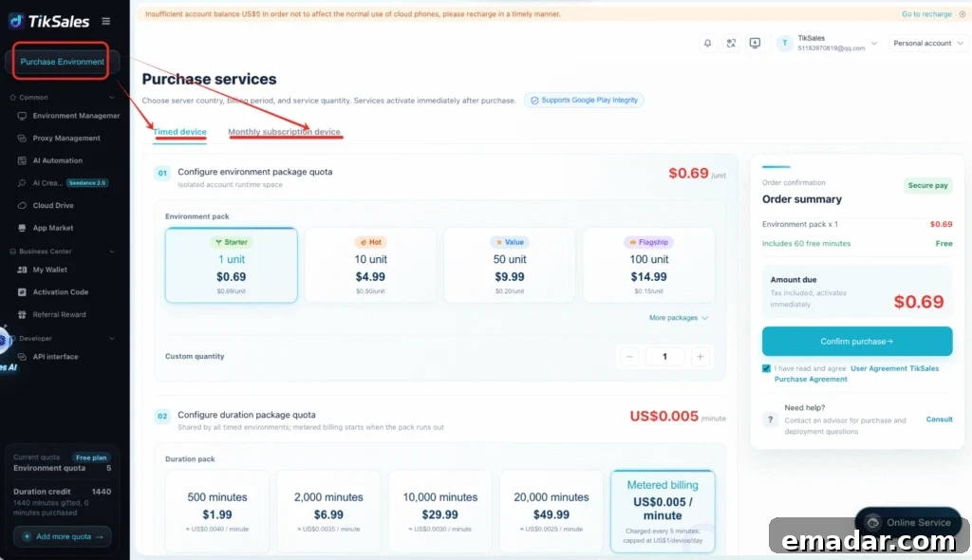Click the Purchase Environment button

pyautogui.click(x=62, y=62)
